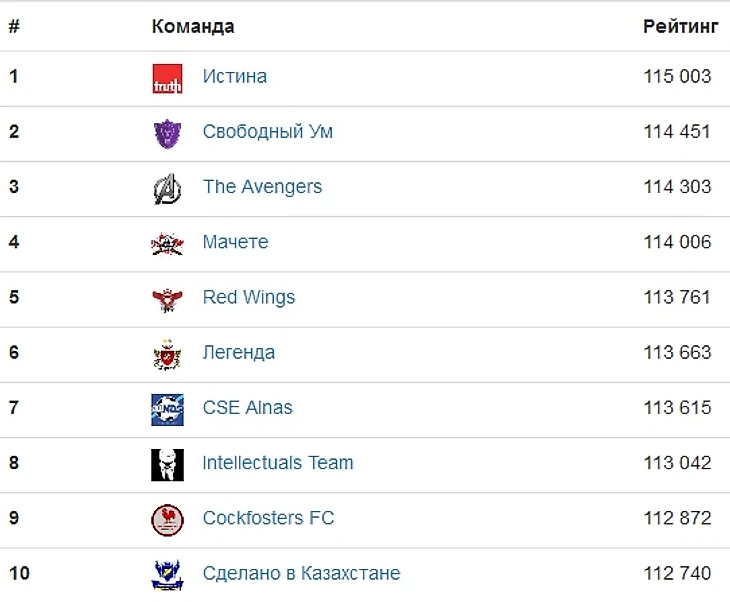Viewport: 730px width, 602px height.
Task: Click The Avengers team logo
Action: point(167,188)
